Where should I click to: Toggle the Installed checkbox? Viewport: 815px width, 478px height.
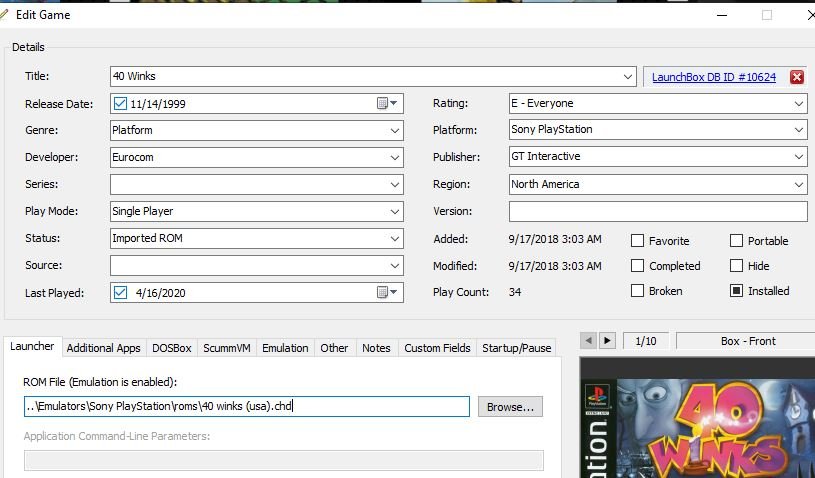[736, 290]
